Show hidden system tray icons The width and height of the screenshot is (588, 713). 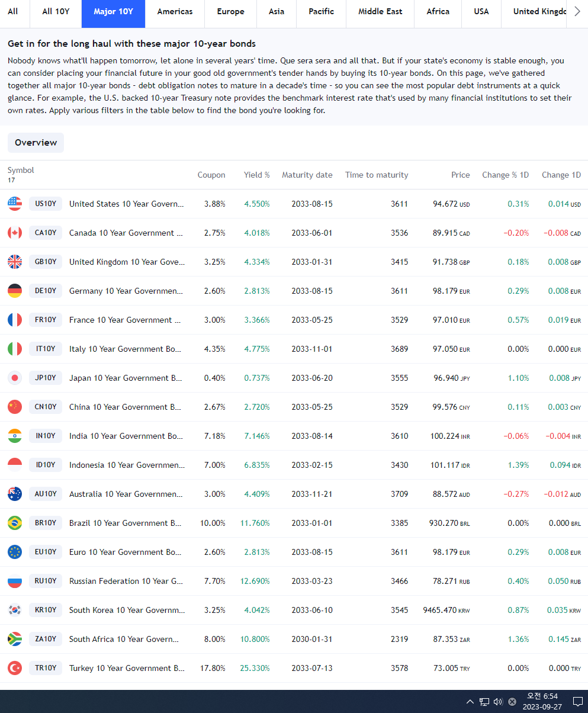pos(470,702)
